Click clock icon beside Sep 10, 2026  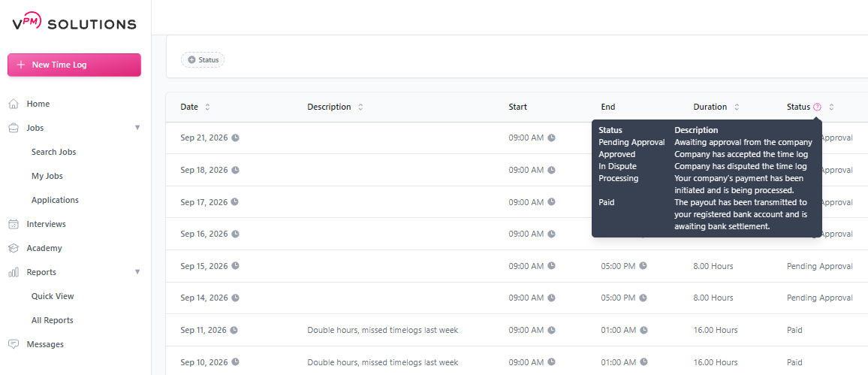coord(235,362)
